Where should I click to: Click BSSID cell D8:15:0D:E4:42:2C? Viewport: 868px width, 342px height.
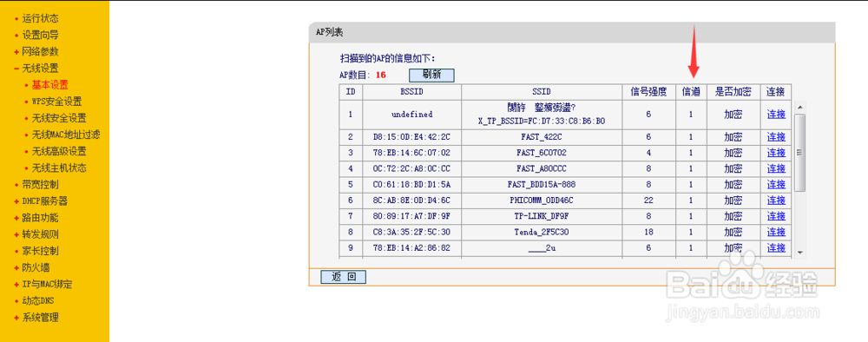click(411, 136)
